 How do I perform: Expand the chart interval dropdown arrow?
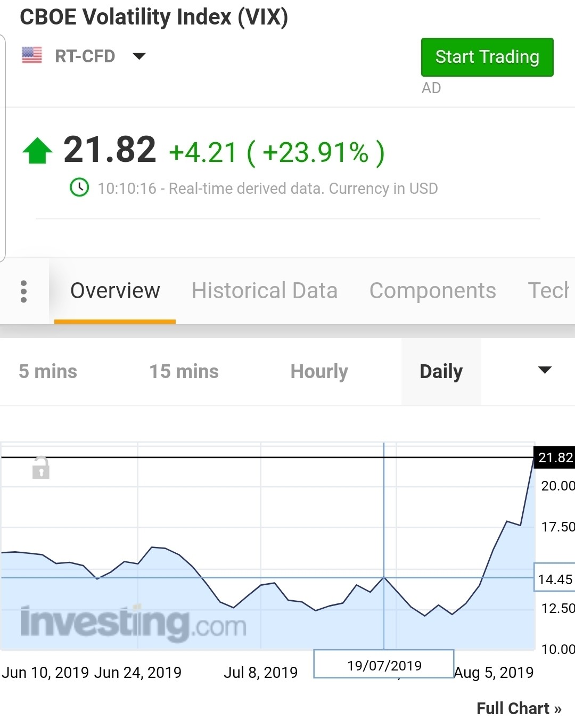[x=545, y=371]
